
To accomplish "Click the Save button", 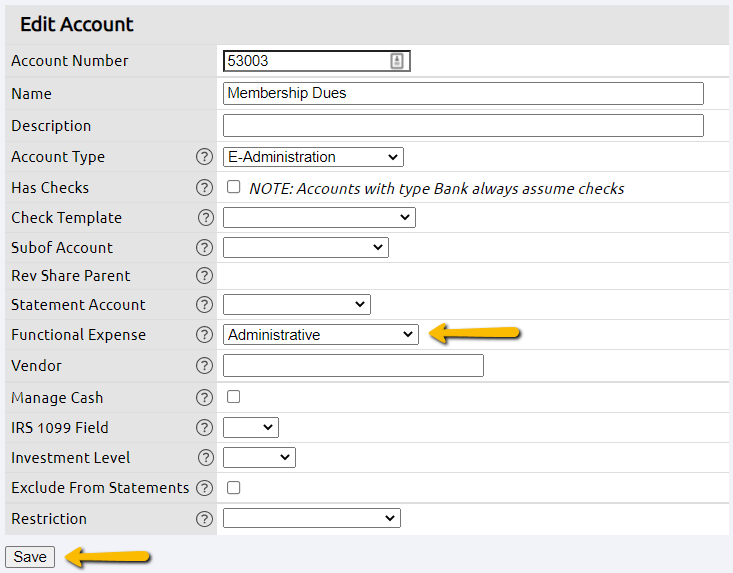I will coord(30,557).
